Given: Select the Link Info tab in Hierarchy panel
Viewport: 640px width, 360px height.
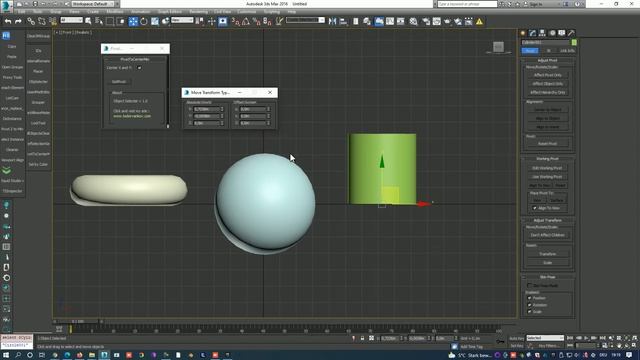Looking at the screenshot, I should click(x=567, y=51).
